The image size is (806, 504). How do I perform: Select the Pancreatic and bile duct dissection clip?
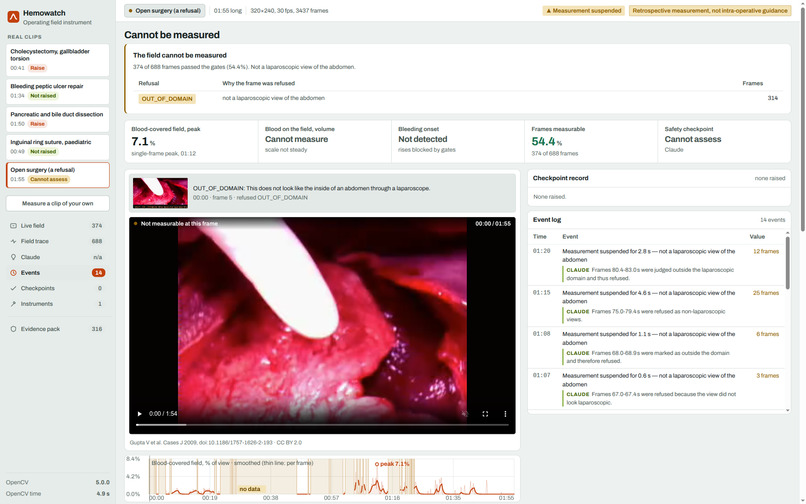[58, 119]
